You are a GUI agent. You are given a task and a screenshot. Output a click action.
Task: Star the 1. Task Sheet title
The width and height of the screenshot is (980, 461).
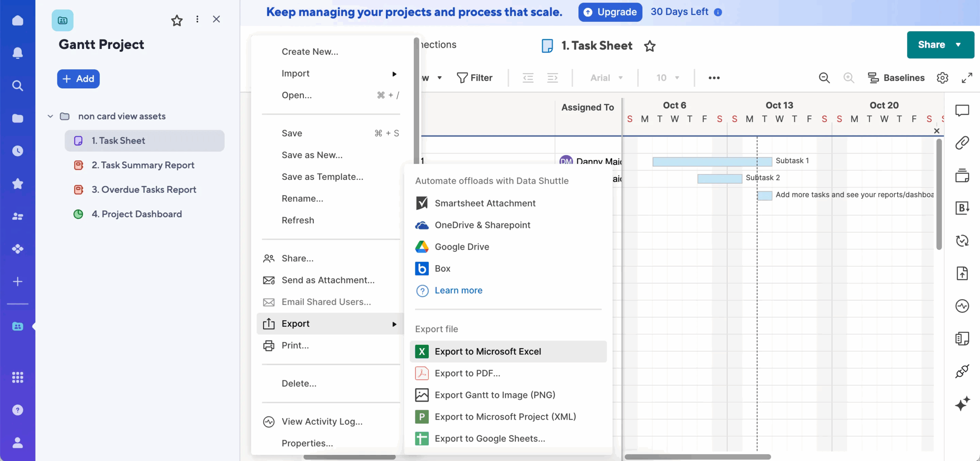pos(650,46)
